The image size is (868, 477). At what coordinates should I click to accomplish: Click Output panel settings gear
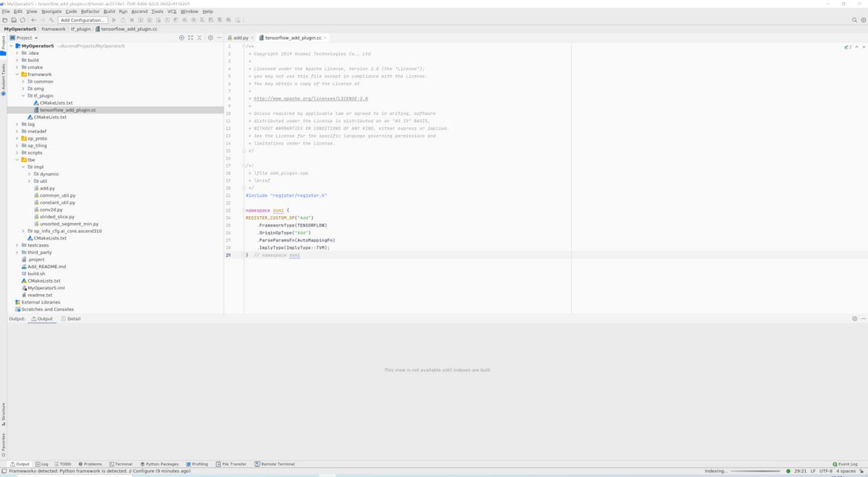click(x=854, y=319)
